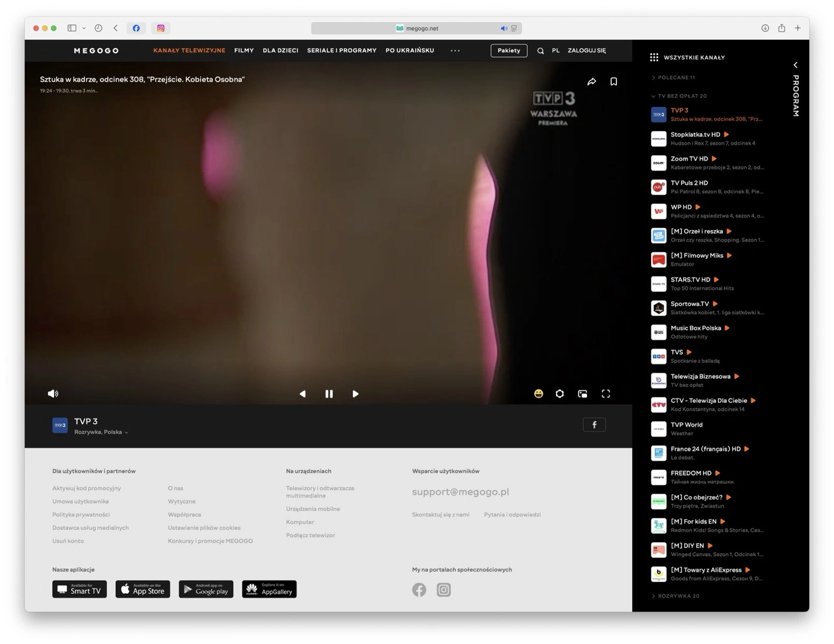Click the support@megogo.pl email link
Image resolution: width=834 pixels, height=644 pixels.
(x=461, y=492)
